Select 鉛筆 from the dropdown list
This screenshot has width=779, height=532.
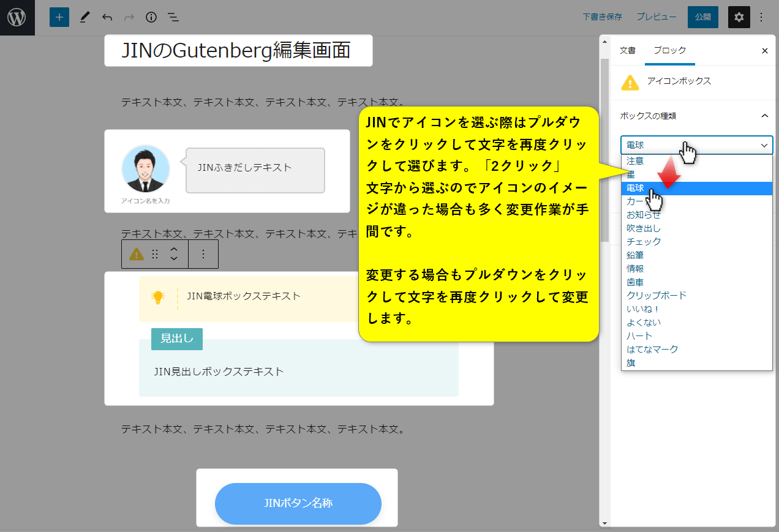[697, 255]
